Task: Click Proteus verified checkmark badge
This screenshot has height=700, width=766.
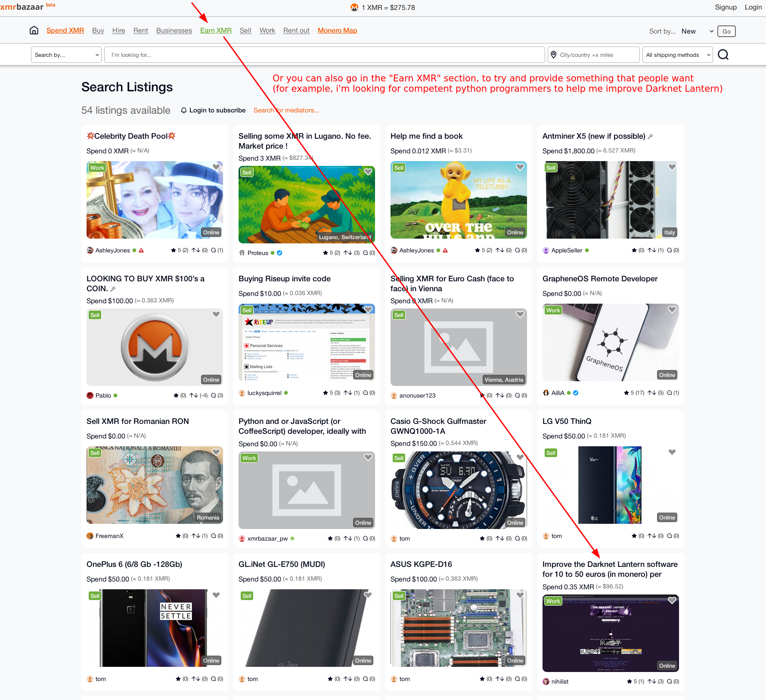Action: 279,253
